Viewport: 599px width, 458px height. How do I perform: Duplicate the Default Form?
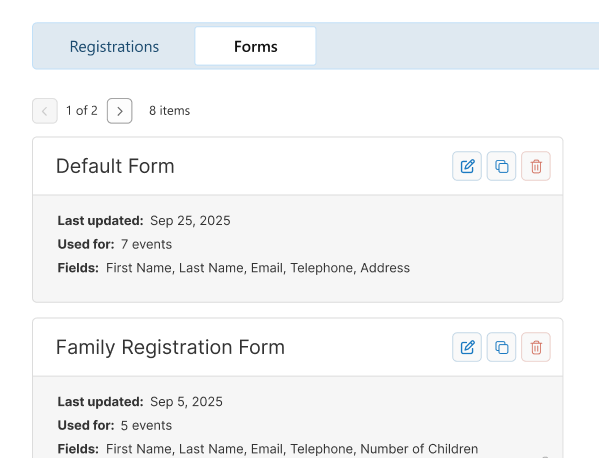click(x=501, y=166)
